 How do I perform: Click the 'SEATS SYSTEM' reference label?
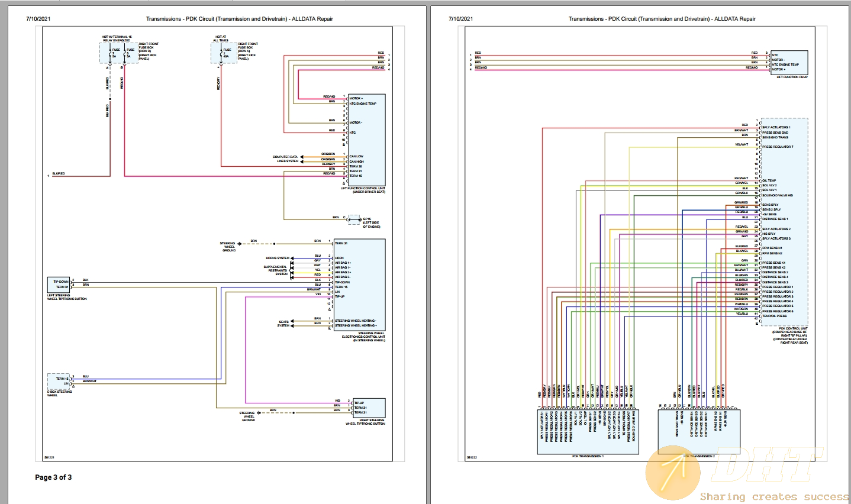coord(284,324)
